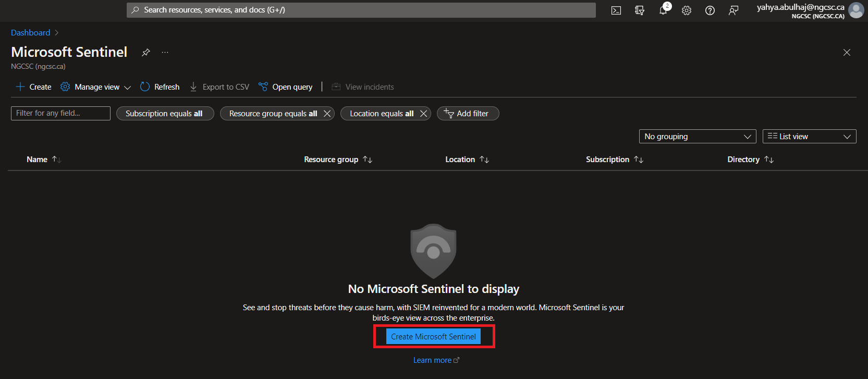
Task: Open Cloud Shell from top bar
Action: [x=616, y=10]
